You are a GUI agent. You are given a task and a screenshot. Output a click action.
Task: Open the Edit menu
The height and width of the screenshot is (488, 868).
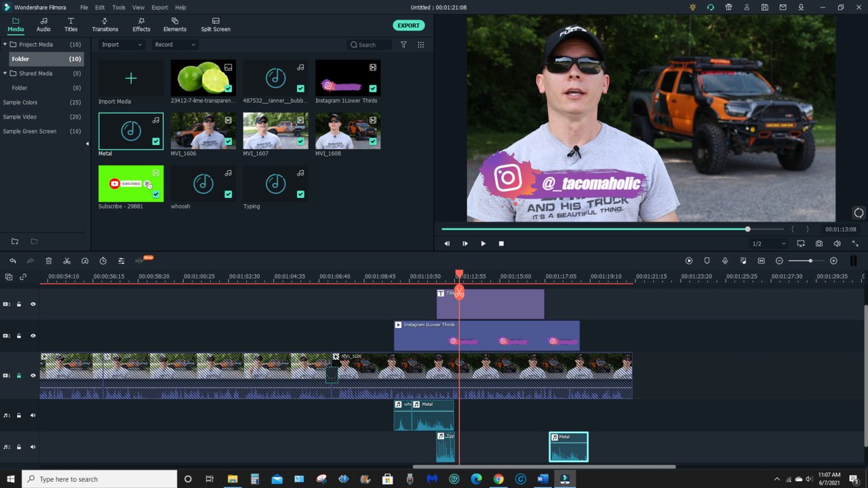(x=100, y=7)
